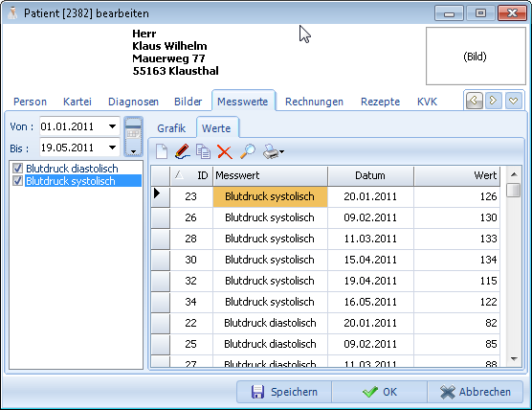This screenshot has width=532, height=410.
Task: Delete entry with the red X icon
Action: (x=225, y=152)
